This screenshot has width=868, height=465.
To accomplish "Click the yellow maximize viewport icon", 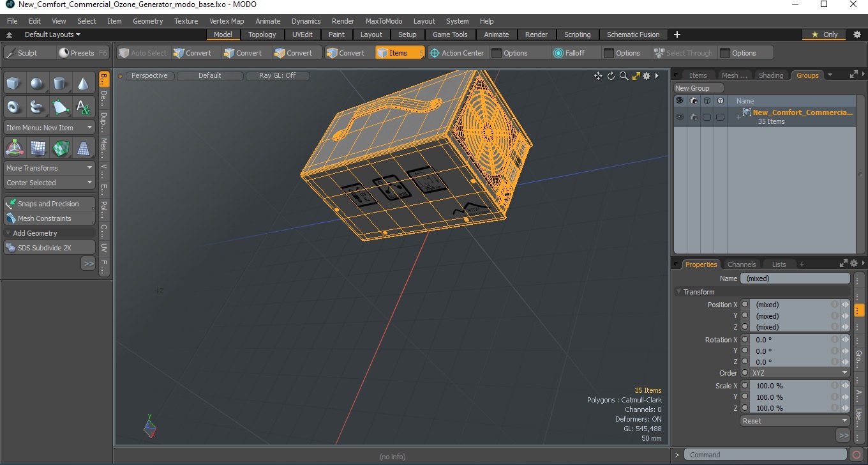I will (x=636, y=76).
